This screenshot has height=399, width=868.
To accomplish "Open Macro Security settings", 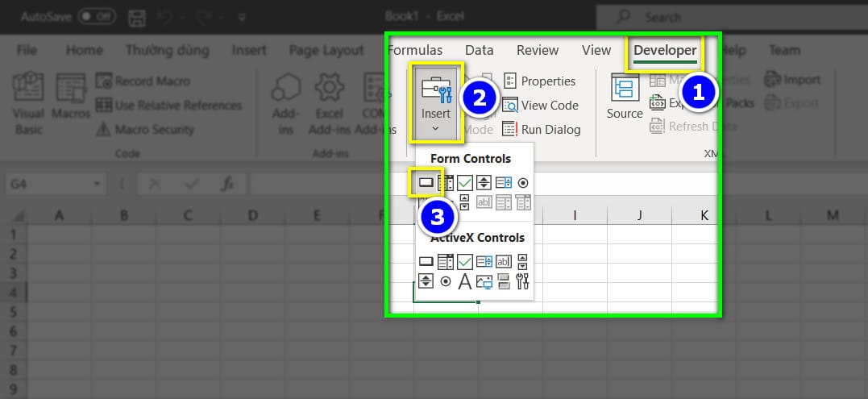I will (145, 130).
